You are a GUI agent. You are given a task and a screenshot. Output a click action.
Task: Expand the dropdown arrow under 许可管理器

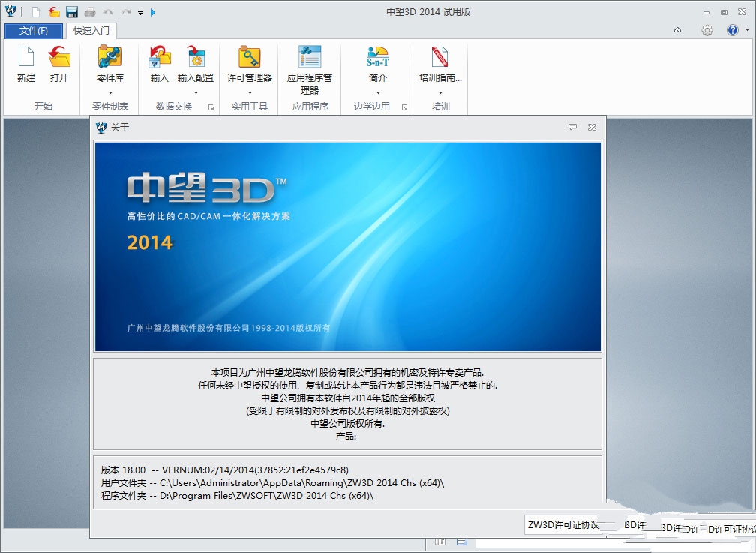tap(250, 92)
